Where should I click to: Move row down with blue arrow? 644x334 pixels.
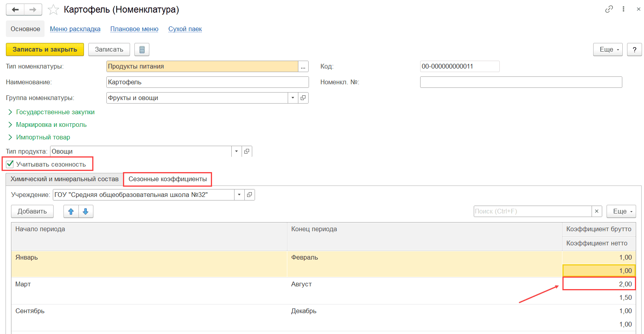(86, 212)
